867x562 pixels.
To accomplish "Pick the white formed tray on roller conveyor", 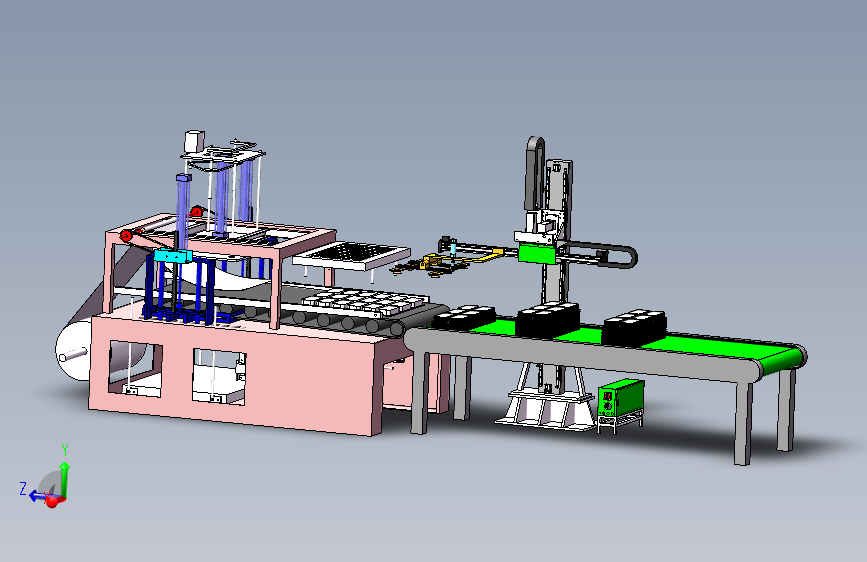I will (x=365, y=301).
